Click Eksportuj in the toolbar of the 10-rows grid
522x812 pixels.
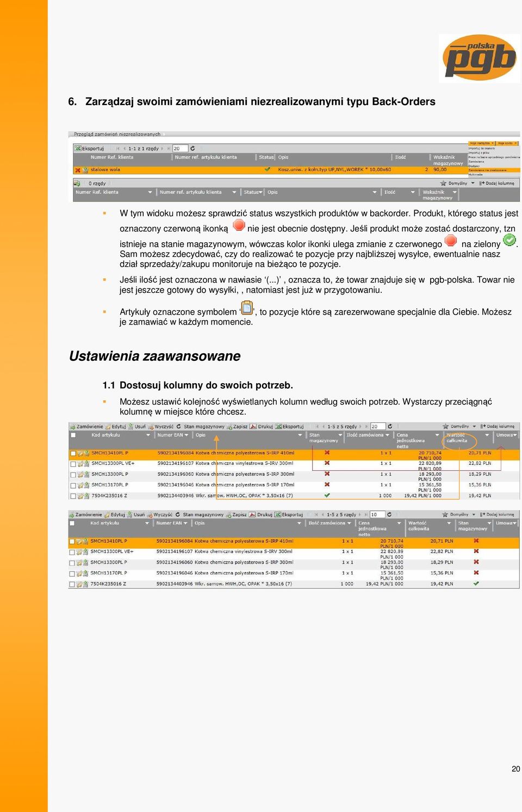(288, 515)
